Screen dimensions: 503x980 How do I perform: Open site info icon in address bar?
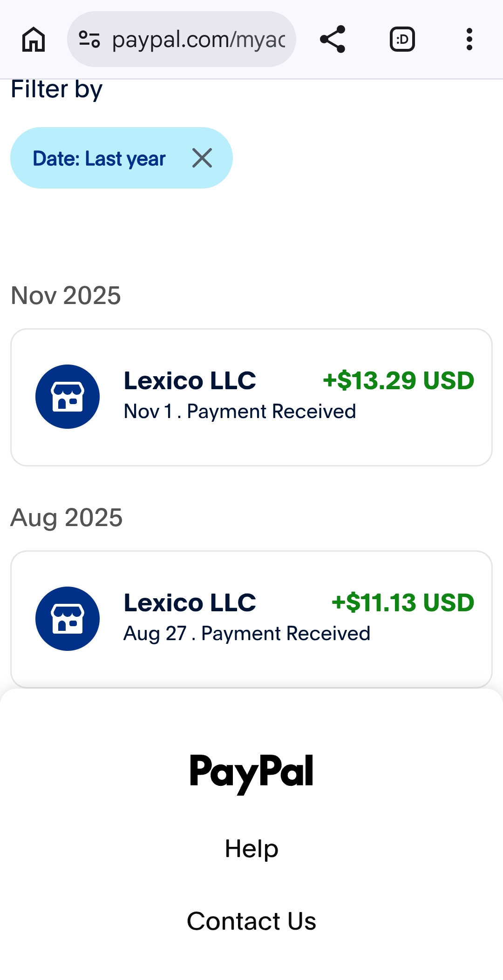(x=89, y=39)
